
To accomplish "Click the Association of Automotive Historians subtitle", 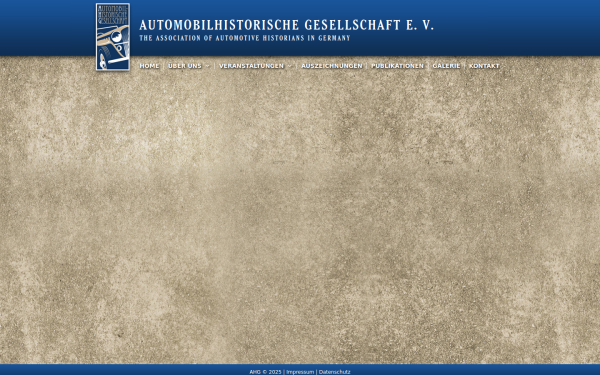I will 245,38.
